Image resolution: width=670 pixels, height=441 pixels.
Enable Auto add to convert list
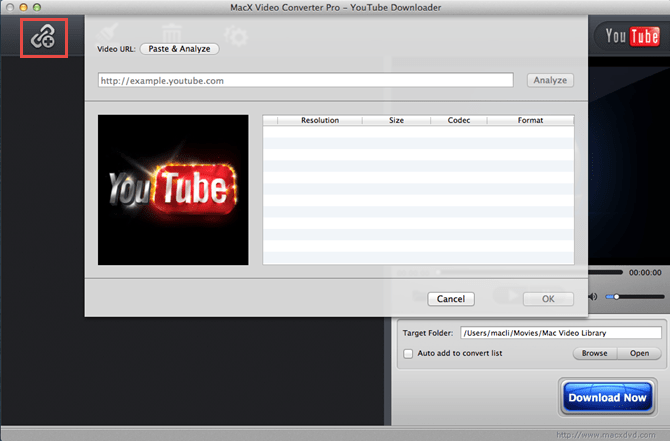[407, 353]
